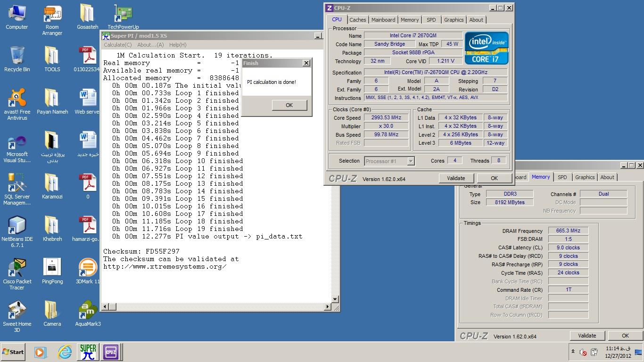Open the Camera folder

(x=52, y=314)
